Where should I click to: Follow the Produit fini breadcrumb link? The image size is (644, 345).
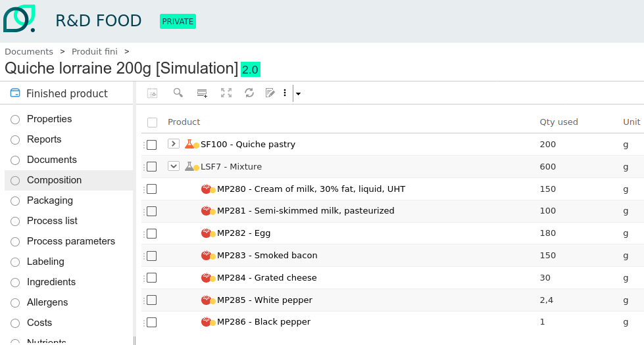[x=95, y=52]
